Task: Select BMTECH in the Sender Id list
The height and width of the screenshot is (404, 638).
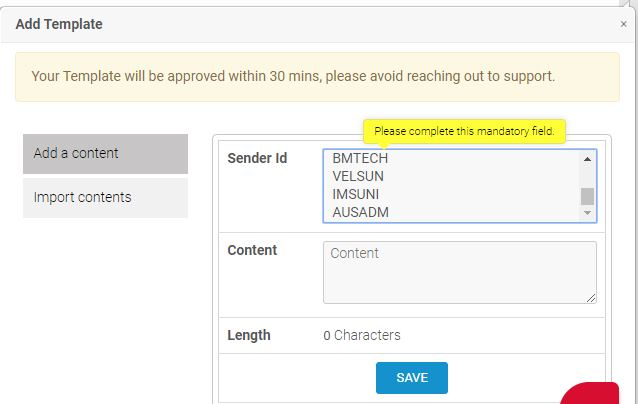Action: 360,158
